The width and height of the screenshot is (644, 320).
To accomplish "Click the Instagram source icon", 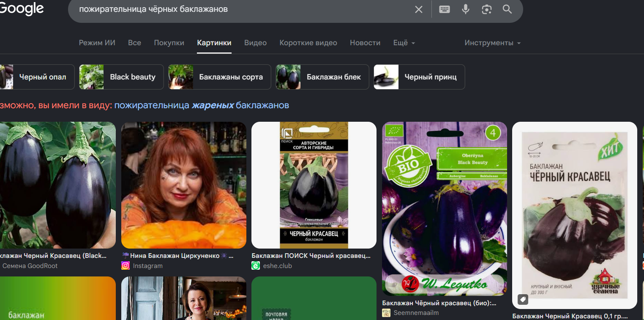I will [126, 266].
